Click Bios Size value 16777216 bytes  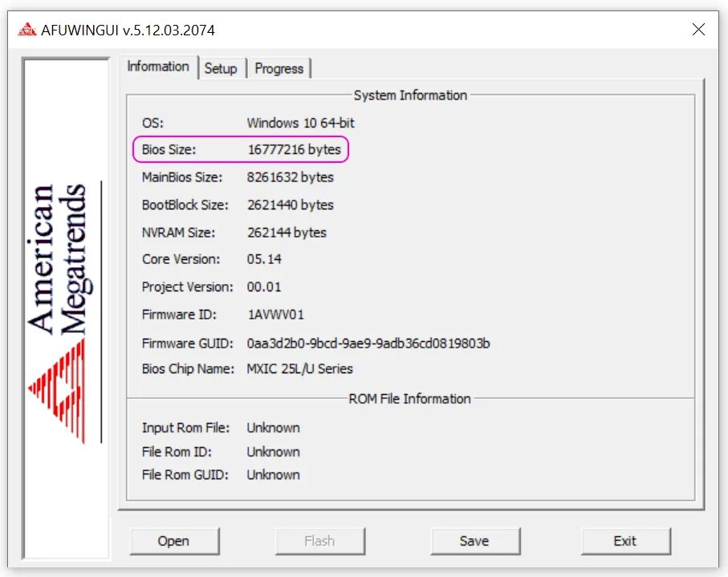294,149
